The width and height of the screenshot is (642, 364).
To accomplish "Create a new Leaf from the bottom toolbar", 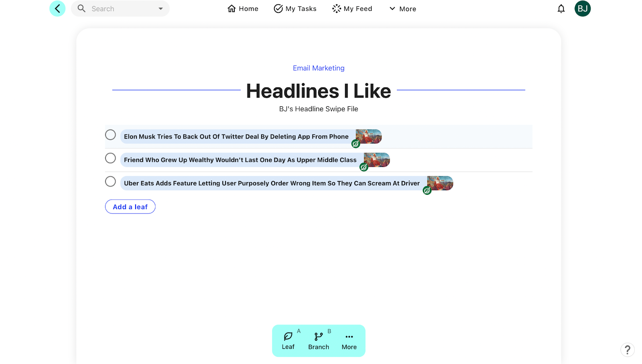I will [288, 341].
